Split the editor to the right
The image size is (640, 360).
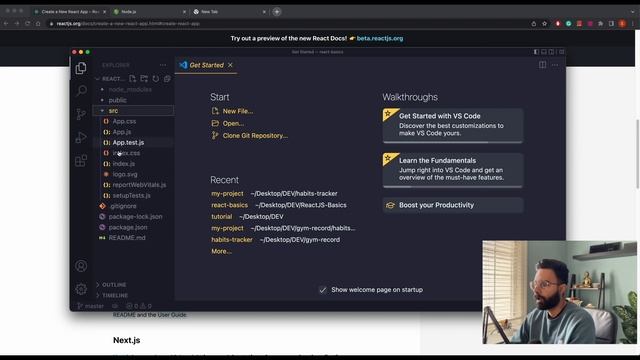(x=542, y=65)
